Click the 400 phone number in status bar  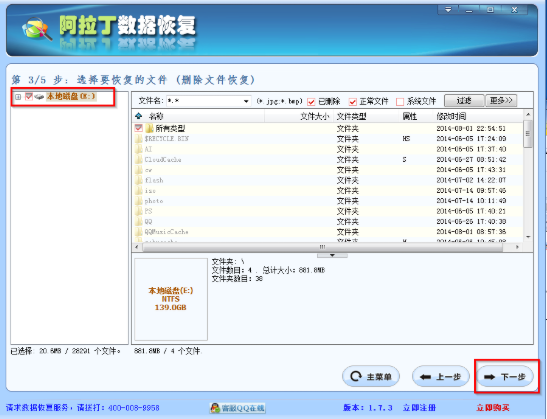click(x=134, y=407)
